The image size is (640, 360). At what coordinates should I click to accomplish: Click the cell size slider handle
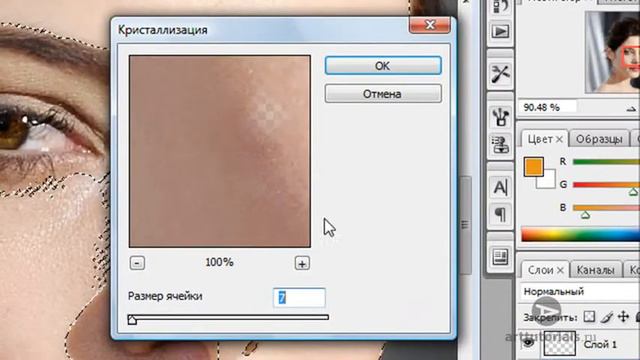tap(132, 320)
